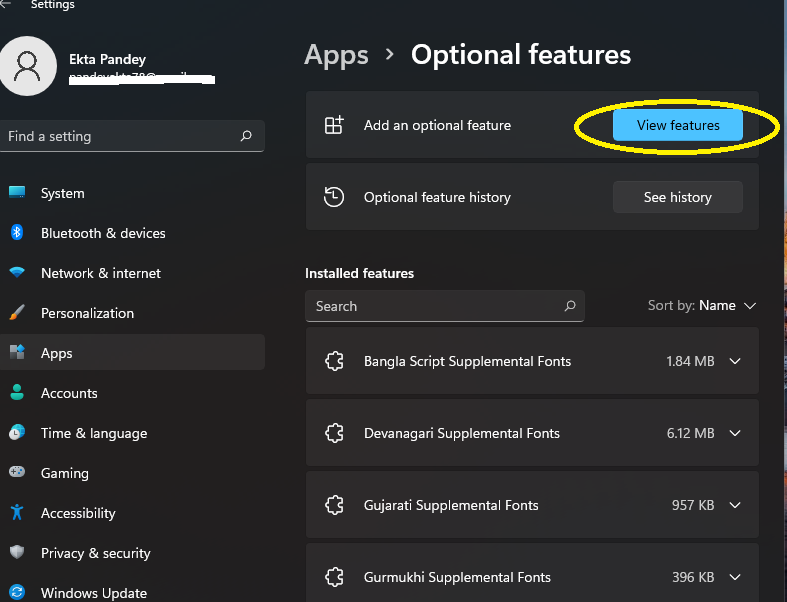Open the System settings category

tap(62, 193)
